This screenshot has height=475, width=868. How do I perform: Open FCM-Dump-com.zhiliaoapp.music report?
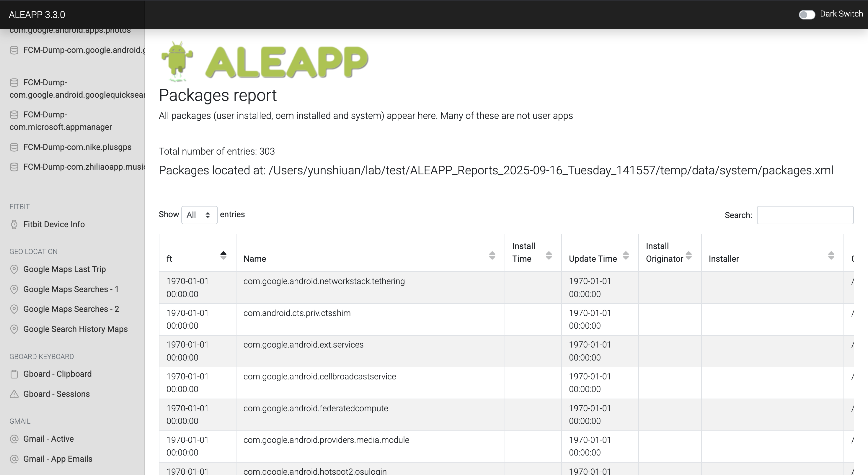coord(84,167)
